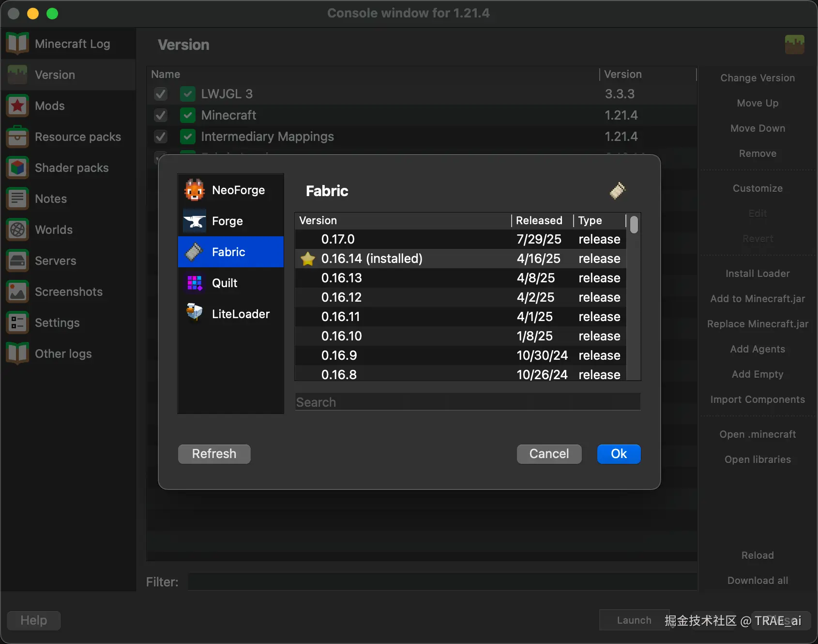Image resolution: width=818 pixels, height=644 pixels.
Task: Click the Fabric icon beside dialog heading
Action: [x=618, y=191]
